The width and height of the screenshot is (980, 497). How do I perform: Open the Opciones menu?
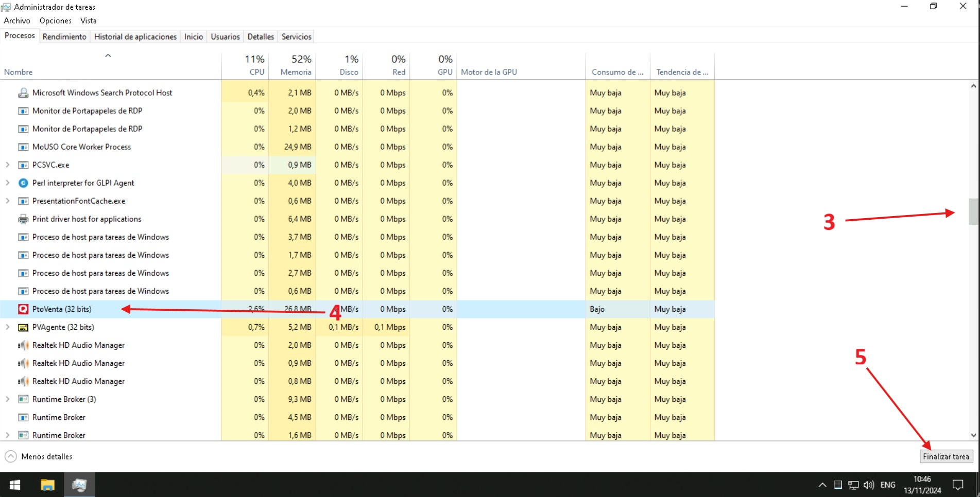(55, 21)
